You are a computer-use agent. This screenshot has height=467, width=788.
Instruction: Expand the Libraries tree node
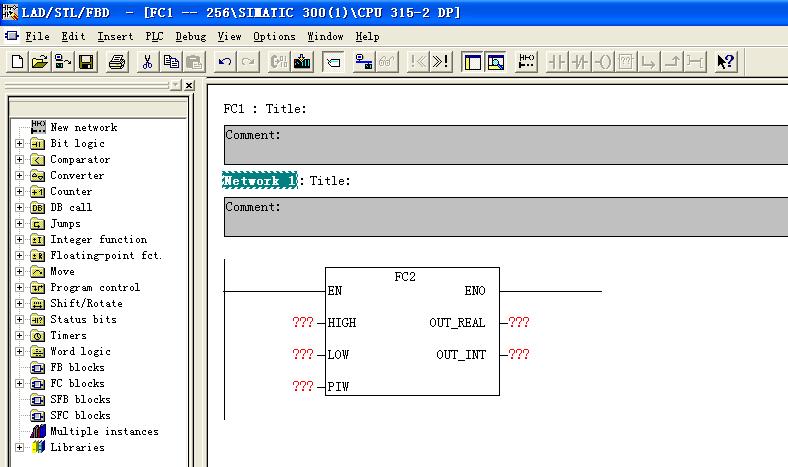[x=20, y=447]
